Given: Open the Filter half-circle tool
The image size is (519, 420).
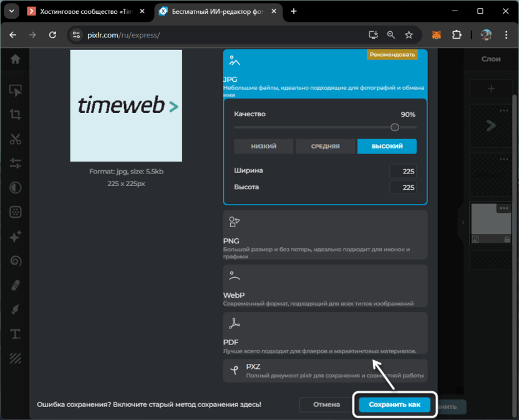Looking at the screenshot, I should click(15, 187).
